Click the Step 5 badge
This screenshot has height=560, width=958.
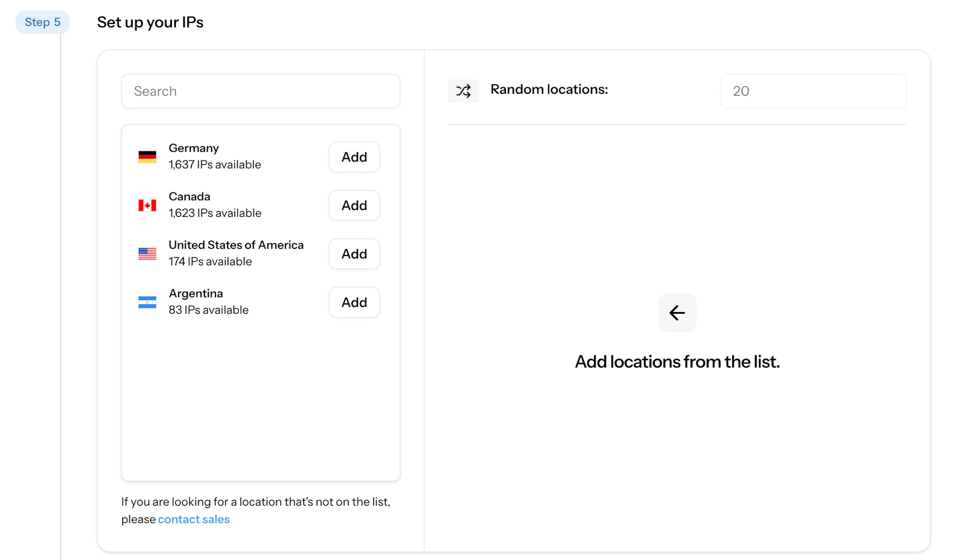[x=43, y=22]
